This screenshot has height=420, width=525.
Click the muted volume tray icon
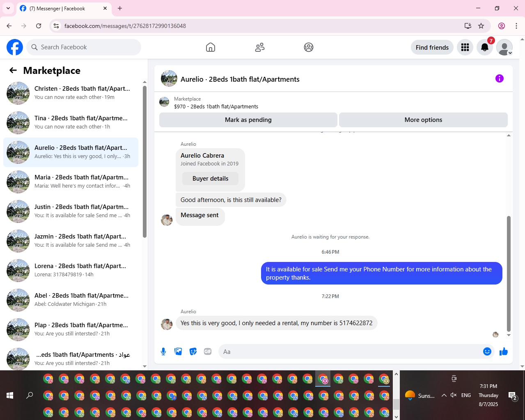tap(454, 395)
